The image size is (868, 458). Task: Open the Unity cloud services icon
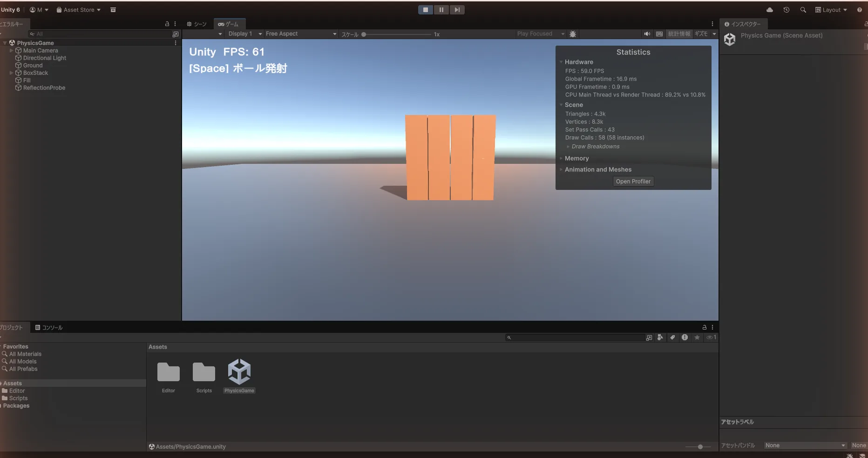770,10
